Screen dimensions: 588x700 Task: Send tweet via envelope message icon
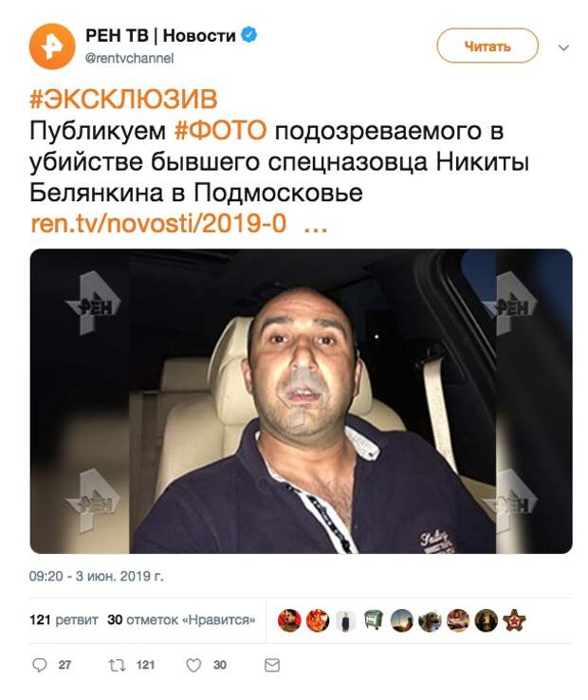click(272, 665)
